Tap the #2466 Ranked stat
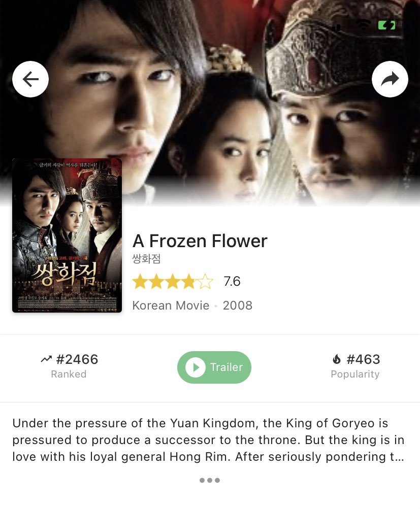The image size is (420, 509). click(69, 366)
